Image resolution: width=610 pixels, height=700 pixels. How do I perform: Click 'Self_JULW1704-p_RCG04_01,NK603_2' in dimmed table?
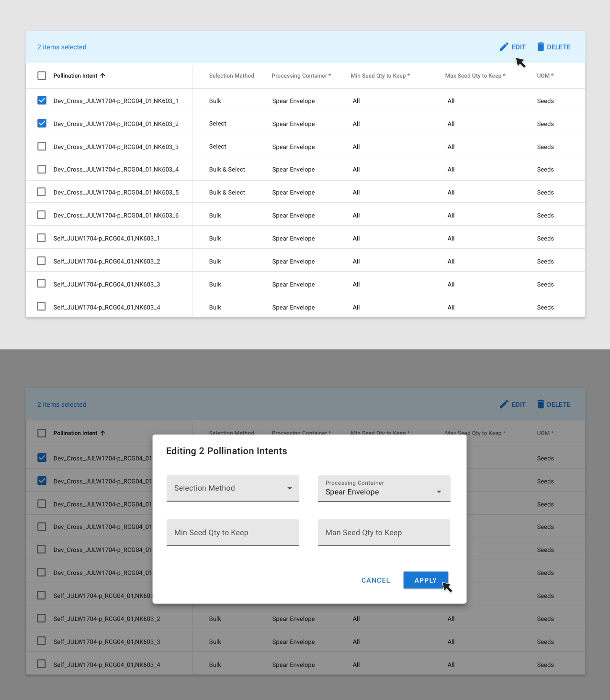[107, 619]
